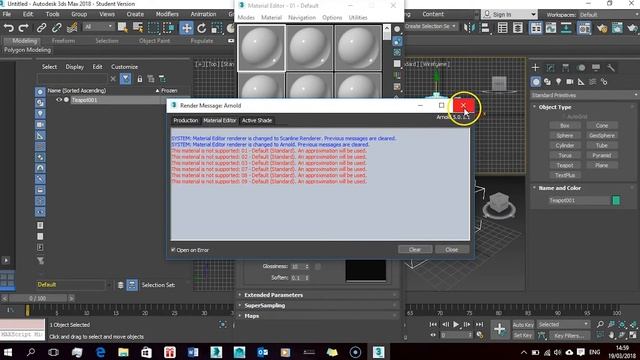Select the first material sample sphere
640x360 pixels.
261,48
